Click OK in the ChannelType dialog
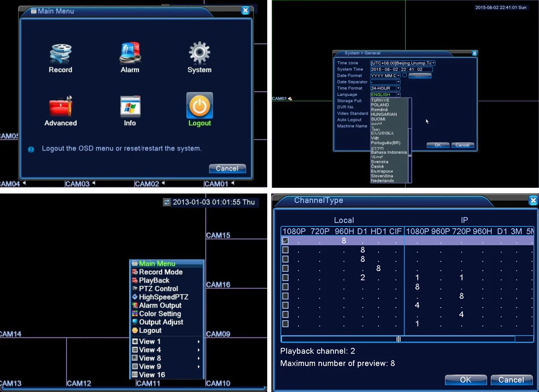Image resolution: width=539 pixels, height=392 pixels. coord(466,380)
